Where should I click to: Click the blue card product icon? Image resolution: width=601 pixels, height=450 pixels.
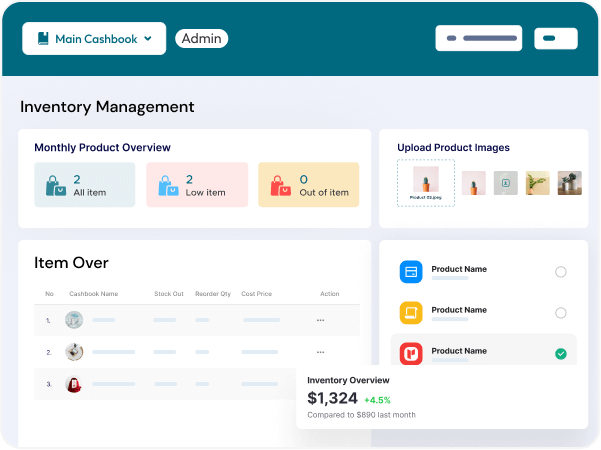pos(411,272)
